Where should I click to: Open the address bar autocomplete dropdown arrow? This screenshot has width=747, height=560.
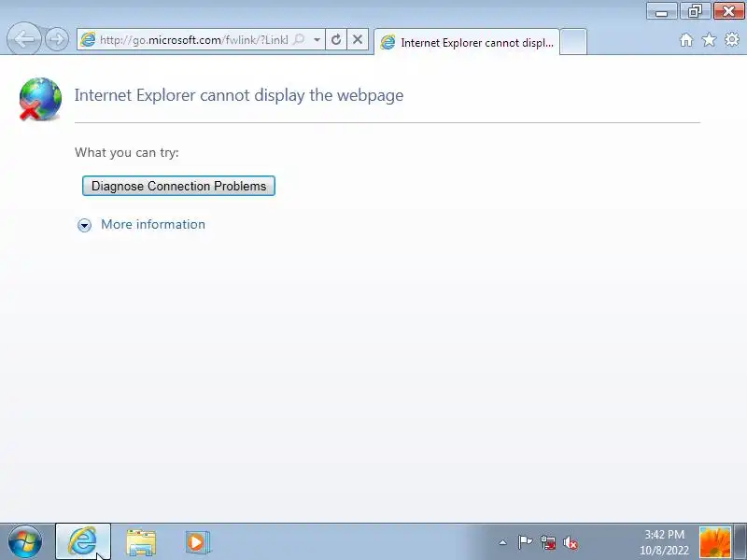(x=317, y=39)
